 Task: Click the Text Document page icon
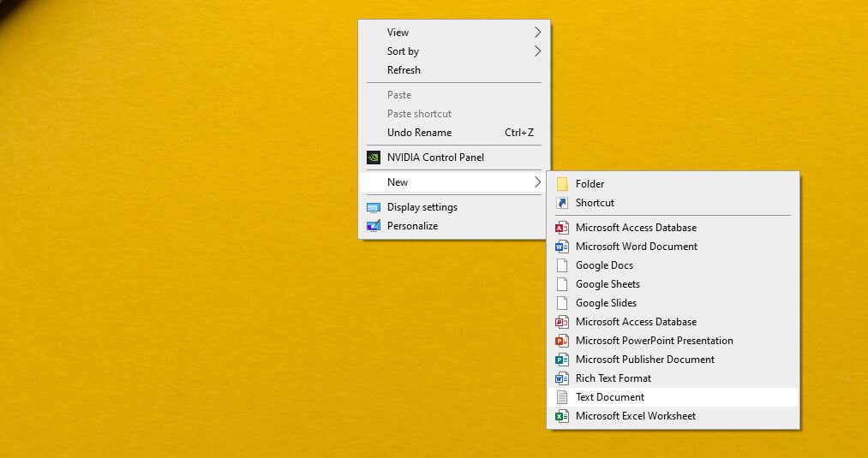pos(562,397)
